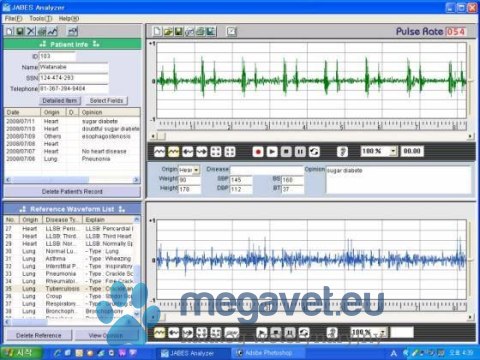Click the new waveform file icon in the upper waveform toolbar
The width and height of the screenshot is (480, 360).
[x=157, y=31]
